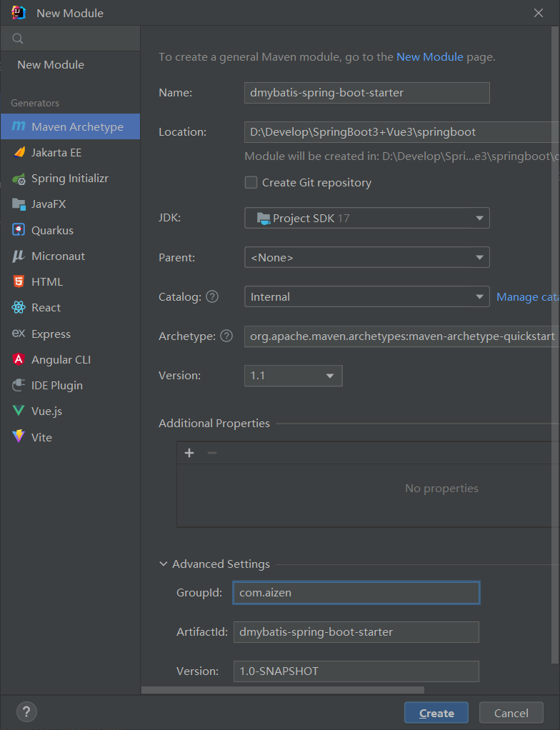Choose the Spring Initializr generator icon
560x730 pixels.
[19, 179]
